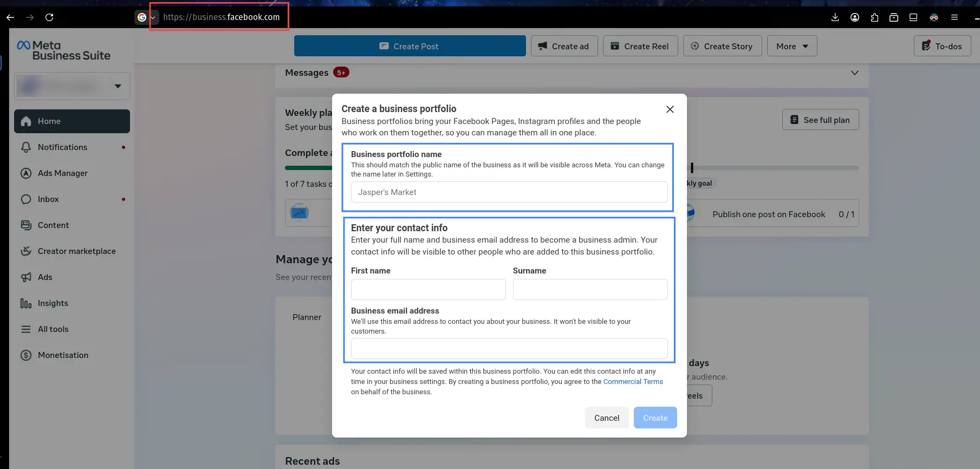Open the Commercial Terms link

point(633,382)
